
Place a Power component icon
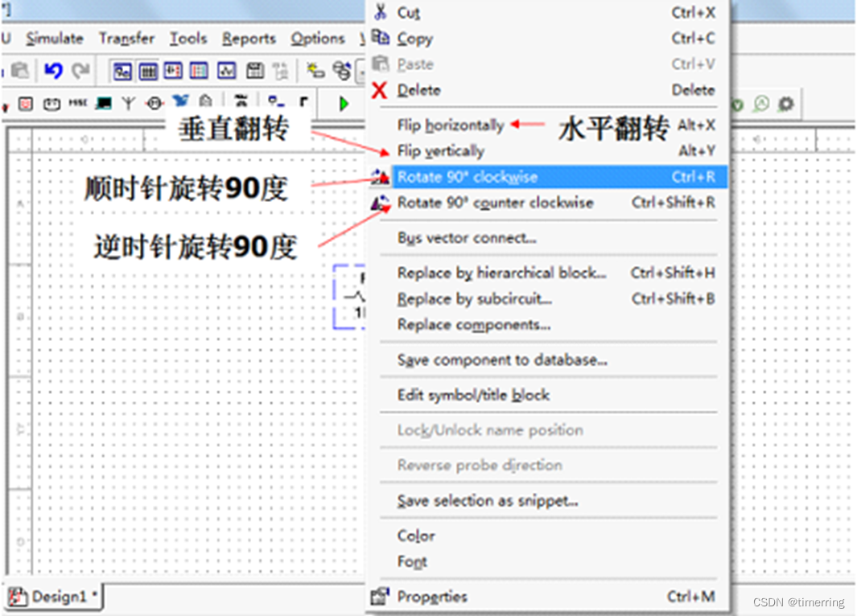coord(52,103)
